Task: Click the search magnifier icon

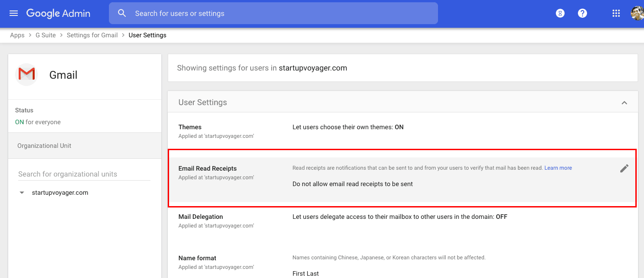Action: click(x=122, y=13)
